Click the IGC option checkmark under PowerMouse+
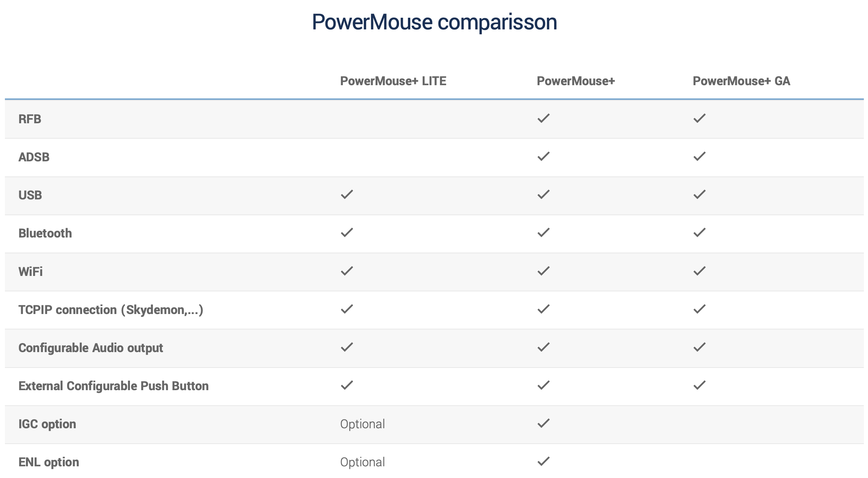The width and height of the screenshot is (868, 478). click(543, 423)
